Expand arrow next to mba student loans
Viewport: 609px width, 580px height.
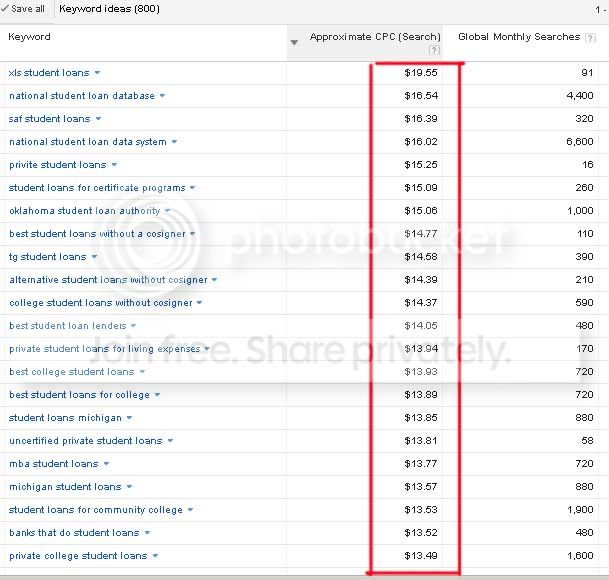[106, 463]
